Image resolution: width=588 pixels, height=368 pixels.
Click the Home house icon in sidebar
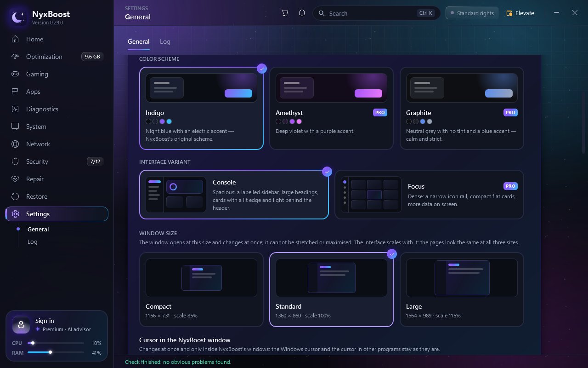[16, 39]
